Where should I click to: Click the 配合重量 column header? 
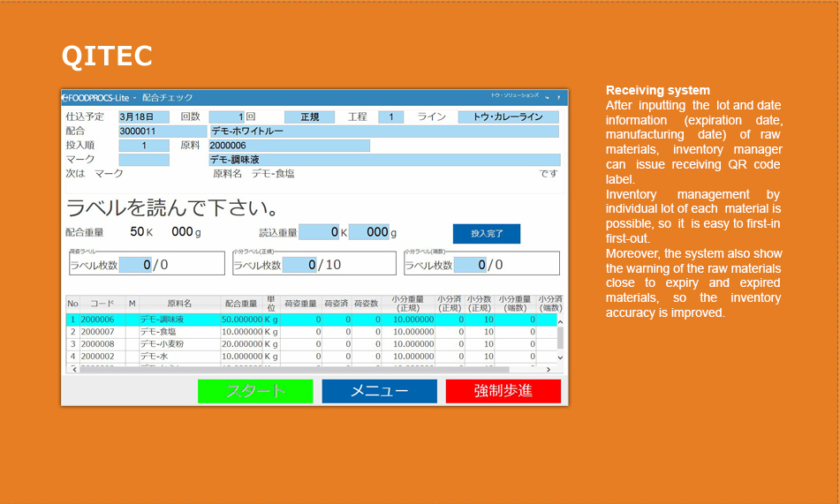(241, 304)
